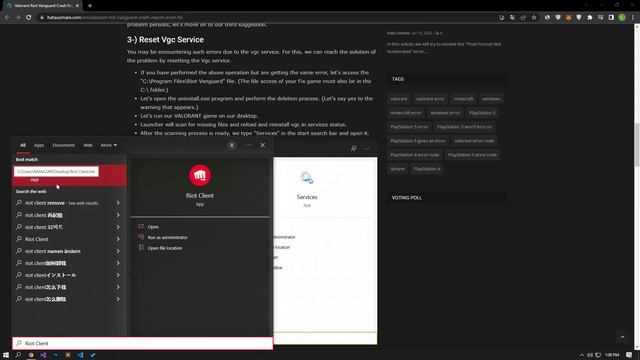Click web suggestion 'riot clientインストール'
The width and height of the screenshot is (640, 360).
coord(50,275)
